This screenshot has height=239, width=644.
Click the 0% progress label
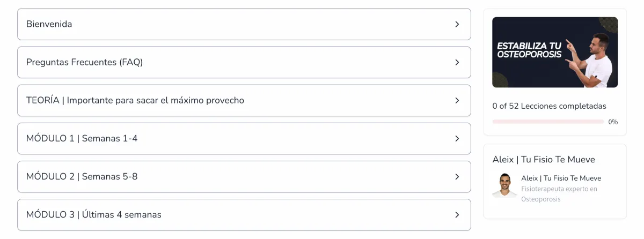613,122
